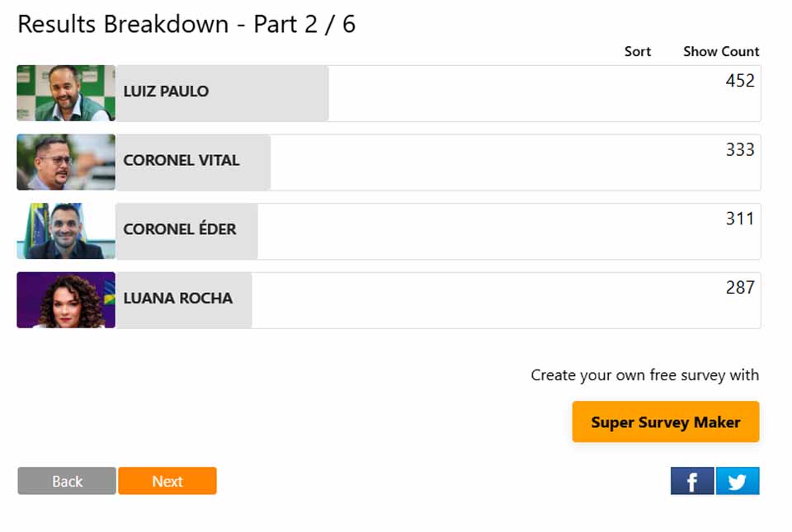Click Luana Rocha's photo thumbnail
This screenshot has width=792, height=532.
tap(66, 300)
